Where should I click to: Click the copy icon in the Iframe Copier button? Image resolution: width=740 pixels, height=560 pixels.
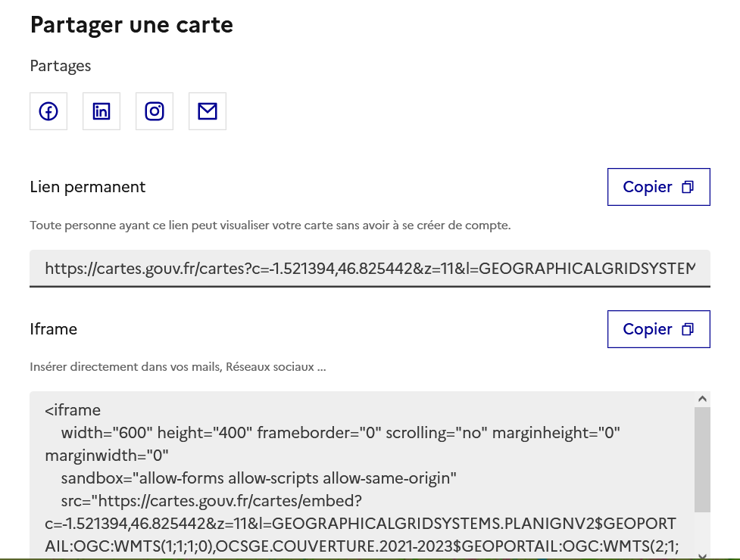pyautogui.click(x=686, y=329)
